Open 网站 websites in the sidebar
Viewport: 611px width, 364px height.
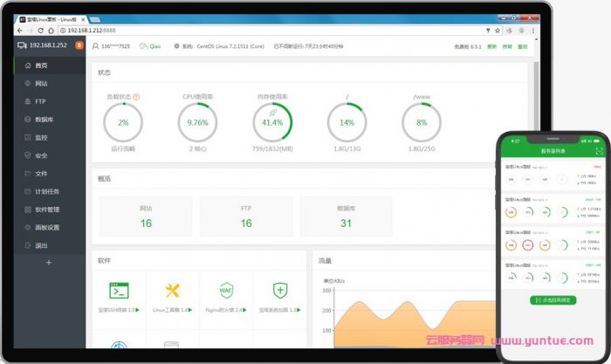click(41, 84)
